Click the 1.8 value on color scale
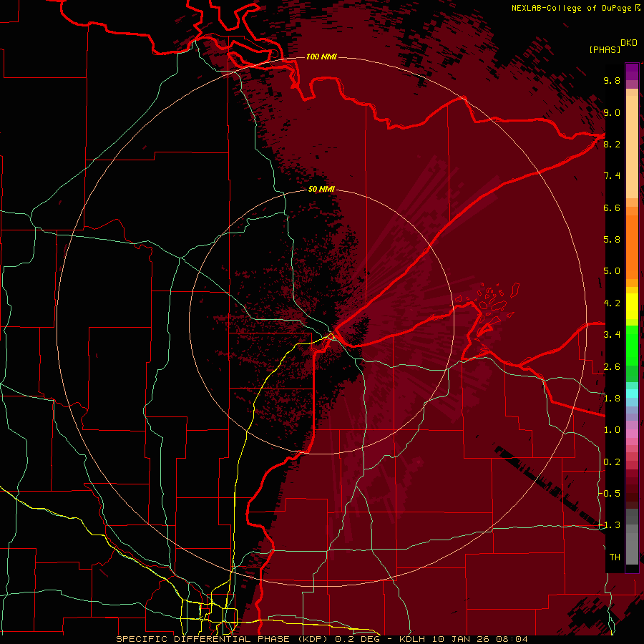The image size is (644, 644). tap(612, 399)
